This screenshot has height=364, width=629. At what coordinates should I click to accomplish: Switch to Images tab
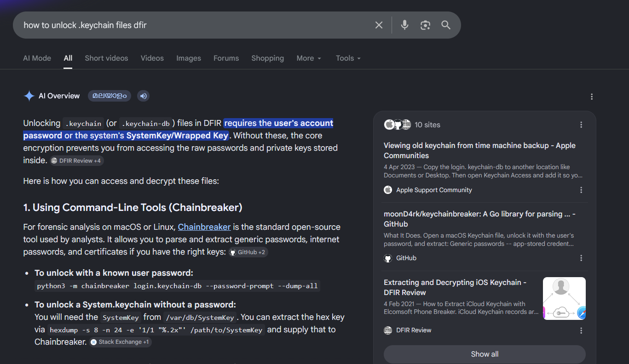pyautogui.click(x=189, y=58)
